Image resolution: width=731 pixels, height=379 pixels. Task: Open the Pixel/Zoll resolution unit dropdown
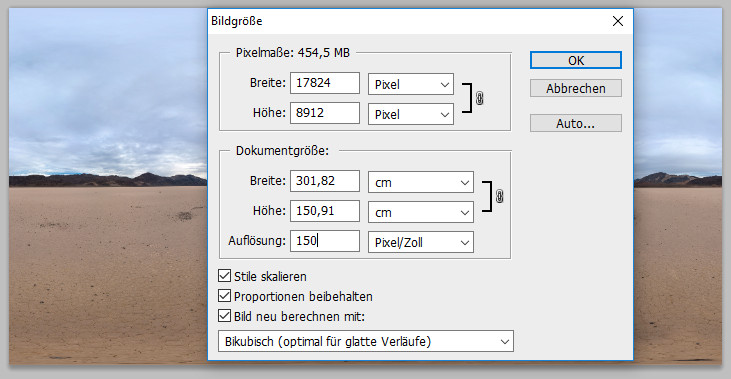coord(421,242)
